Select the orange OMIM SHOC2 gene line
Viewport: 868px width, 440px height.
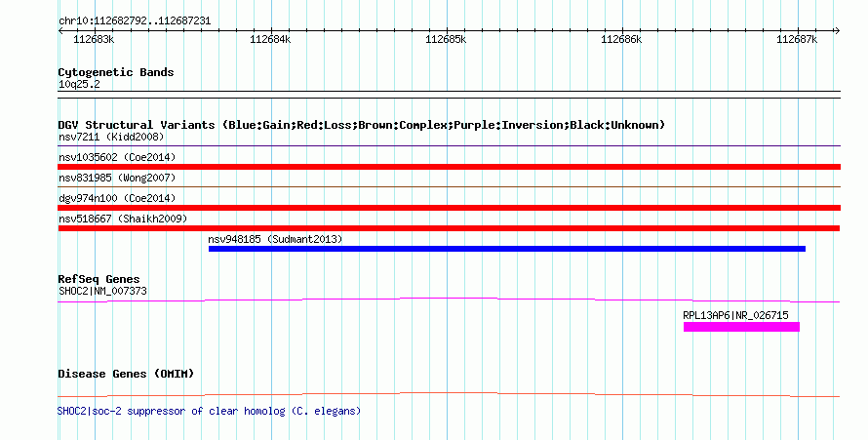point(449,394)
